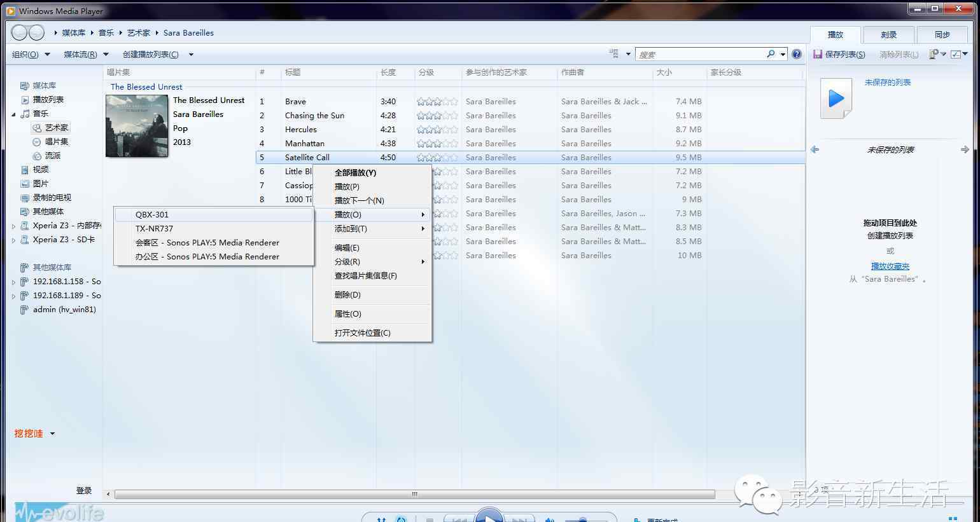Expand the Xperia Z3 内部存储 node
This screenshot has width=980, height=522.
coord(14,226)
